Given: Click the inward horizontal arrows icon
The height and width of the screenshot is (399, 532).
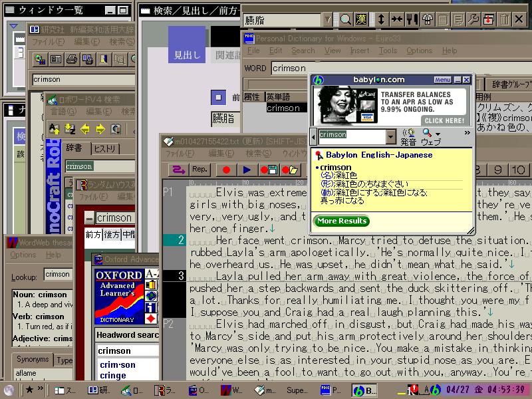Looking at the screenshot, I should (396, 20).
